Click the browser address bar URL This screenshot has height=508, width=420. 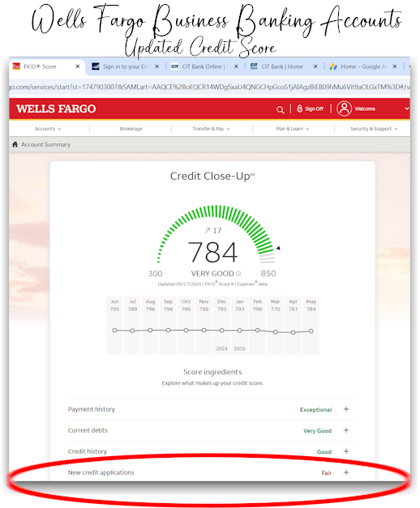209,87
